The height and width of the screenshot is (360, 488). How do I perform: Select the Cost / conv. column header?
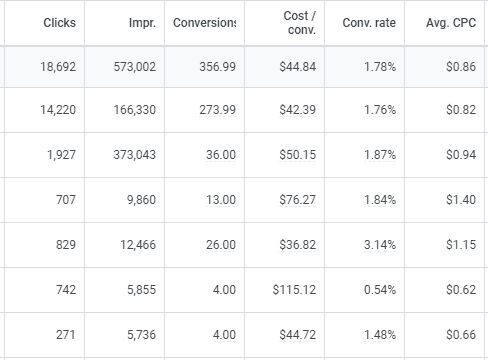click(x=299, y=23)
